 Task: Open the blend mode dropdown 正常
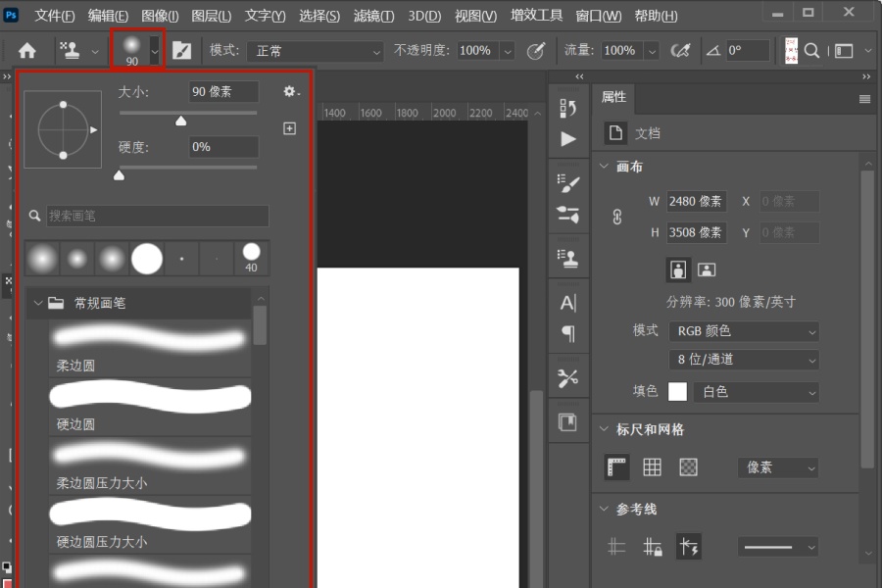pyautogui.click(x=315, y=51)
